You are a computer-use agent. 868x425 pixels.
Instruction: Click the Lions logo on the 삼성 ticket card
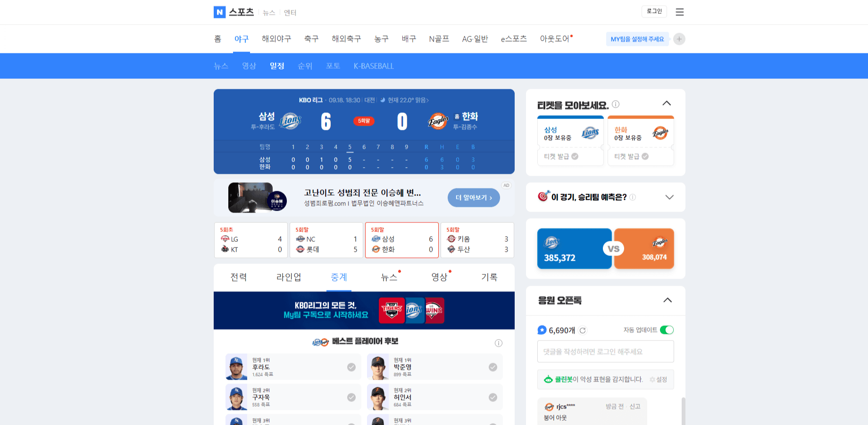590,133
